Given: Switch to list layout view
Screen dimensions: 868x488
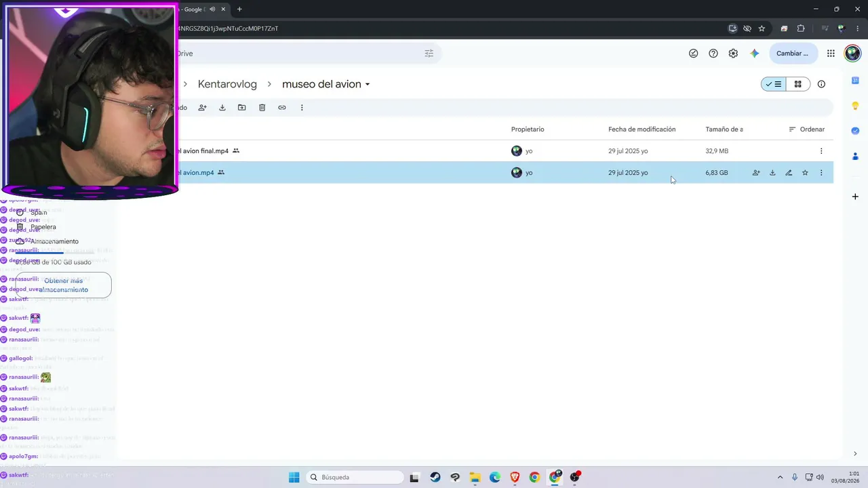Looking at the screenshot, I should tap(774, 84).
